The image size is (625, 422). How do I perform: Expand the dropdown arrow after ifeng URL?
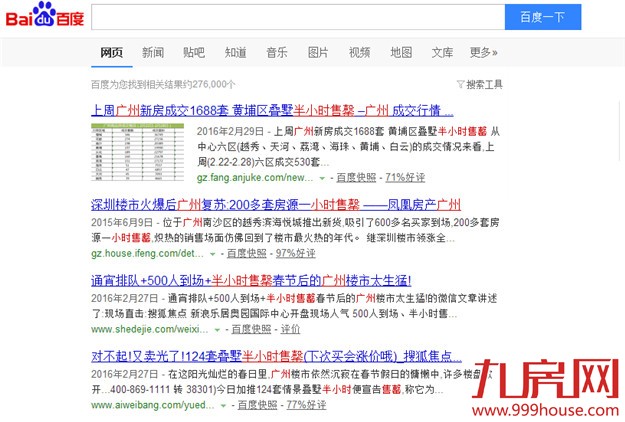212,254
